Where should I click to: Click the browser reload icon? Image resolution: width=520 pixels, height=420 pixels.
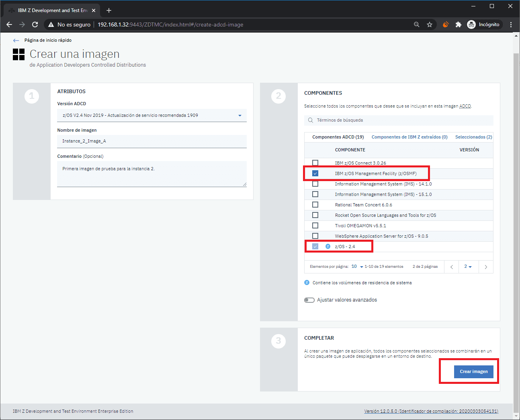[35, 24]
